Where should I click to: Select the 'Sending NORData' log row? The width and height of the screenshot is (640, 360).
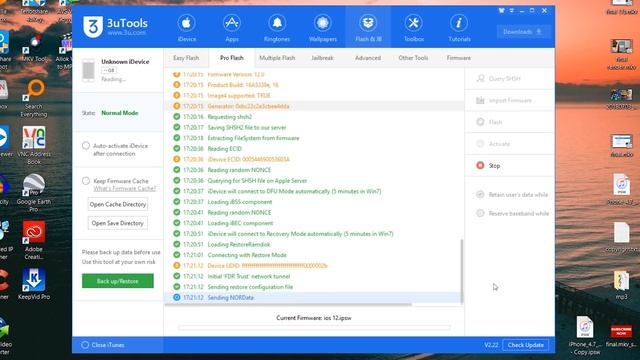313,298
